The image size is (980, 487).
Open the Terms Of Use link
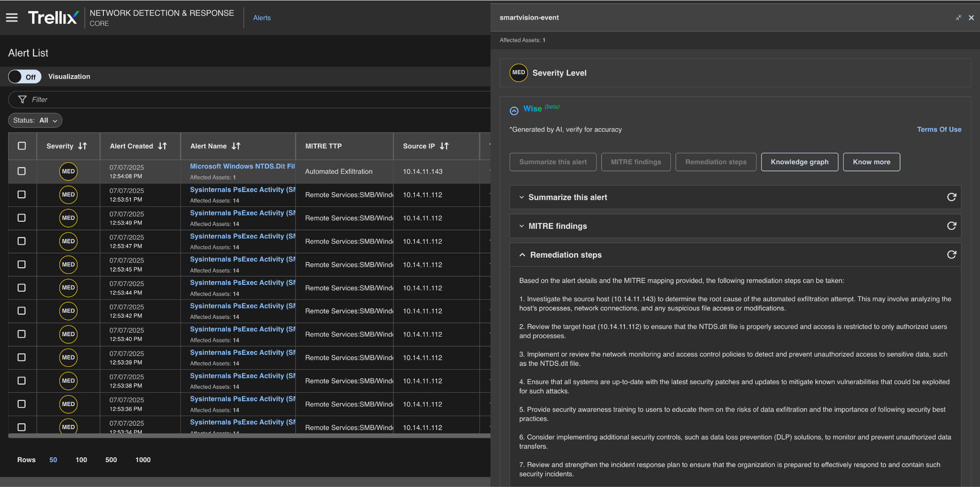(939, 129)
